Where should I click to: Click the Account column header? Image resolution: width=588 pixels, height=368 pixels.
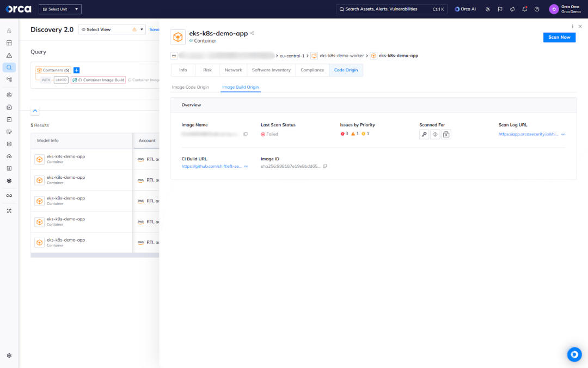(147, 141)
